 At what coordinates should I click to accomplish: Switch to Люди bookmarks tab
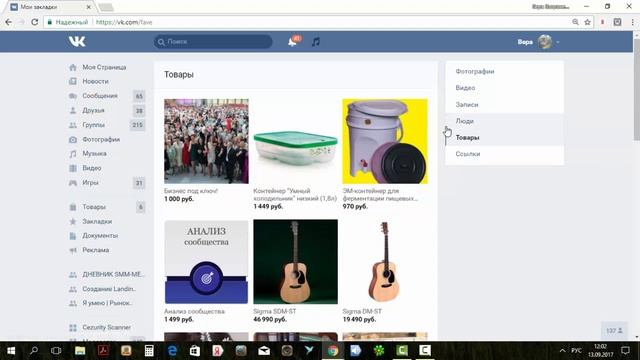click(x=464, y=121)
